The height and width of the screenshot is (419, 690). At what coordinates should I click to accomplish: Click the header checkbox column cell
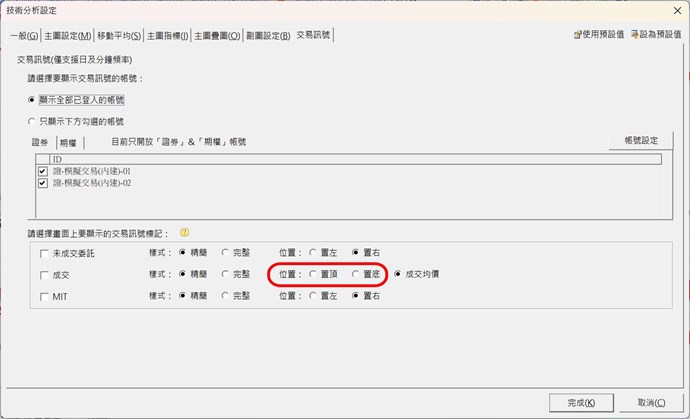click(x=43, y=159)
